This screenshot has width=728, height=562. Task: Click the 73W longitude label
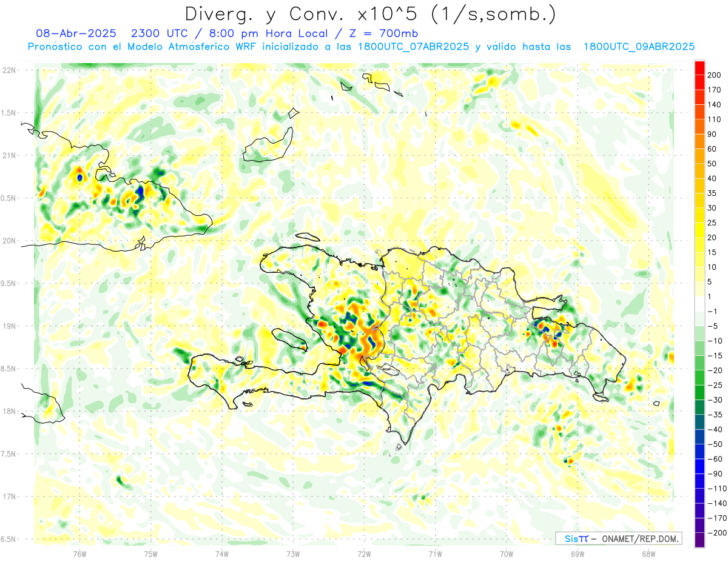(293, 554)
